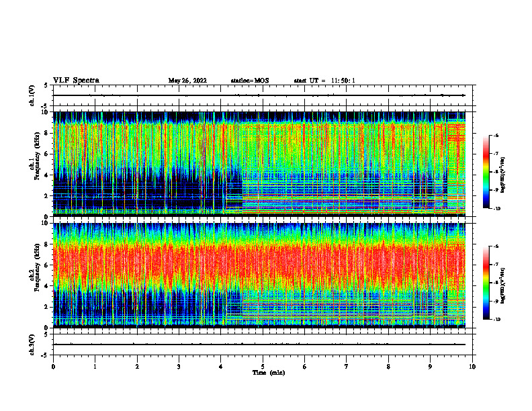
Task: Click the "station=MOS" header label
Action: (250, 81)
